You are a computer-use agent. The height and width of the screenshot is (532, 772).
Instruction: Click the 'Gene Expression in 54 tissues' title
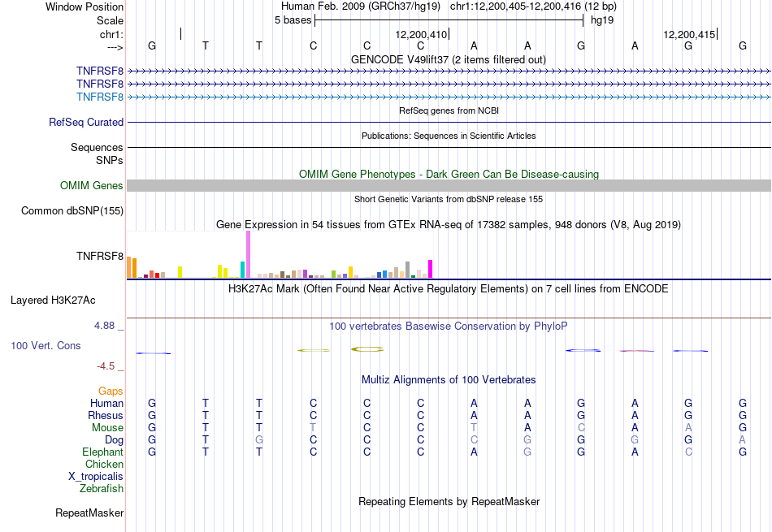pos(449,224)
